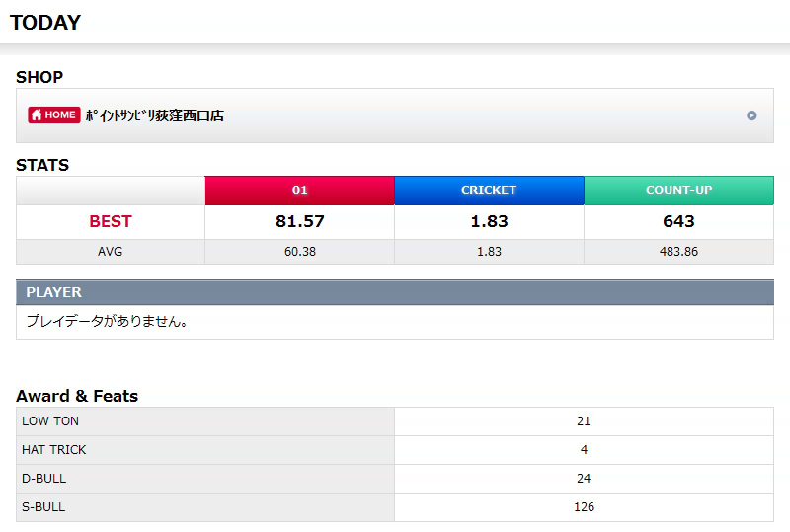Click the COUNT-UP average value 483.86
790x532 pixels.
click(x=678, y=252)
